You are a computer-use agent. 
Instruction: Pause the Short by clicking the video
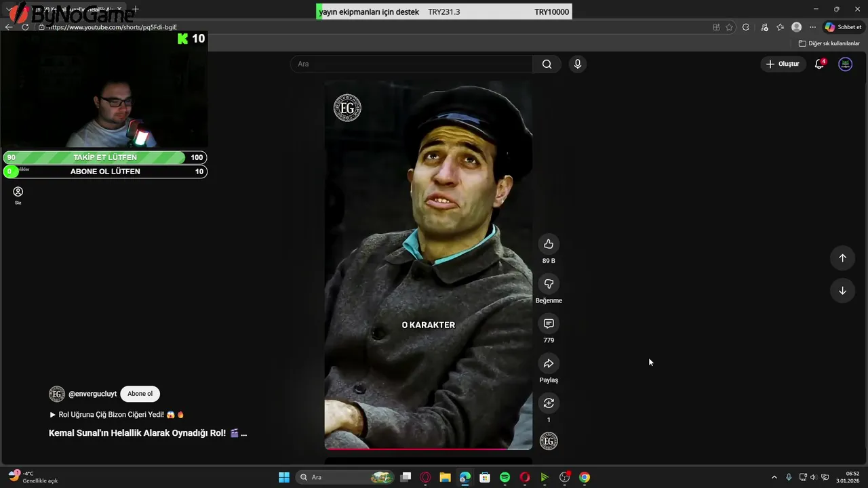pos(428,264)
